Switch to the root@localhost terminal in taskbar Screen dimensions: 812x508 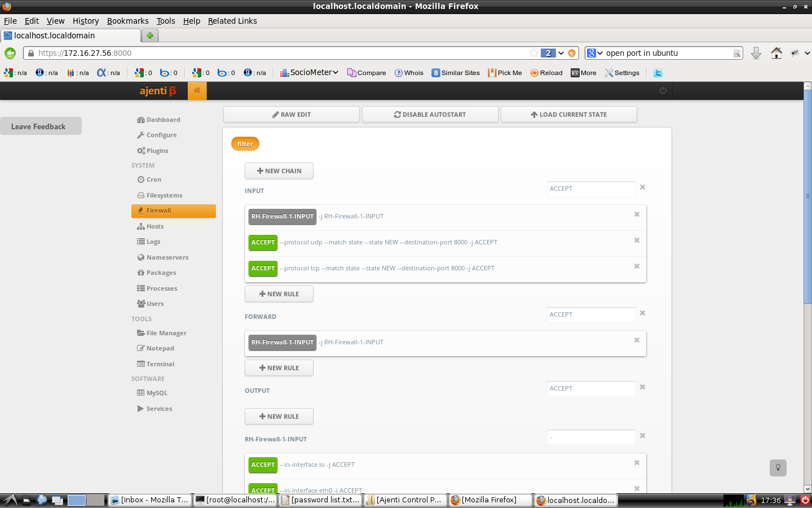coord(235,500)
